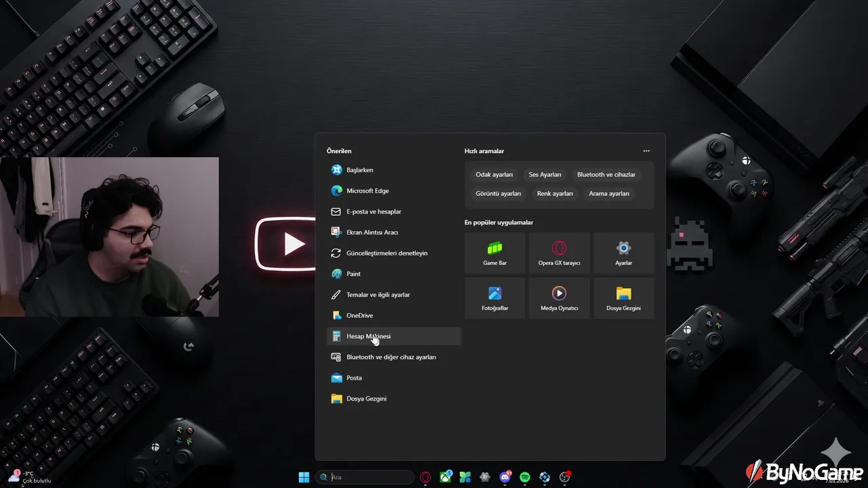The width and height of the screenshot is (868, 488).
Task: Start Ekran Alıntısı Aracı
Action: (x=393, y=232)
